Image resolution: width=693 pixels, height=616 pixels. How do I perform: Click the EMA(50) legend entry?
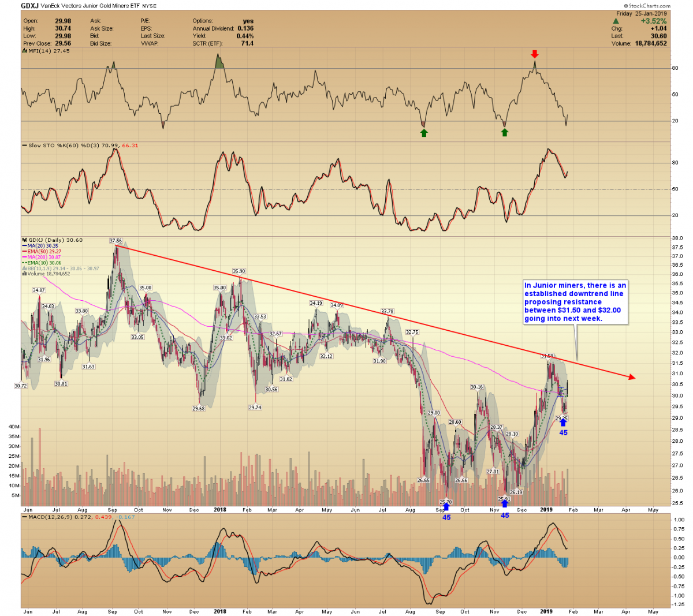click(44, 252)
